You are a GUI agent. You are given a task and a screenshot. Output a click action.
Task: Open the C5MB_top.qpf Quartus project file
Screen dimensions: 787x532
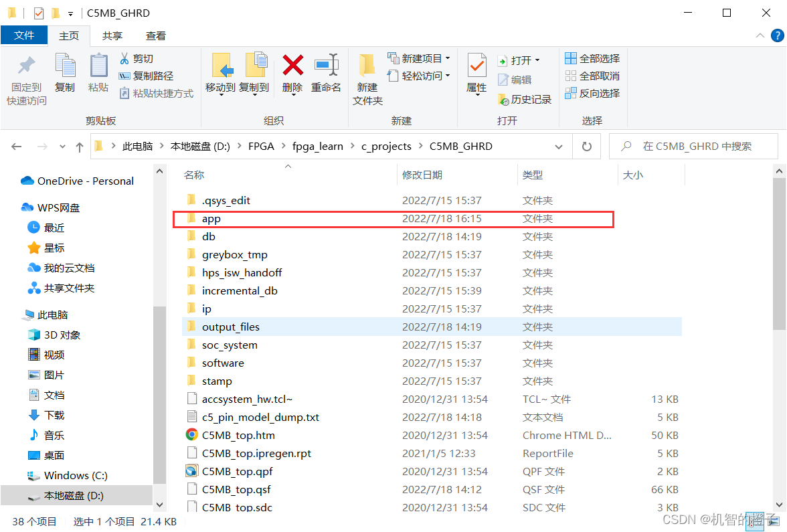point(238,471)
